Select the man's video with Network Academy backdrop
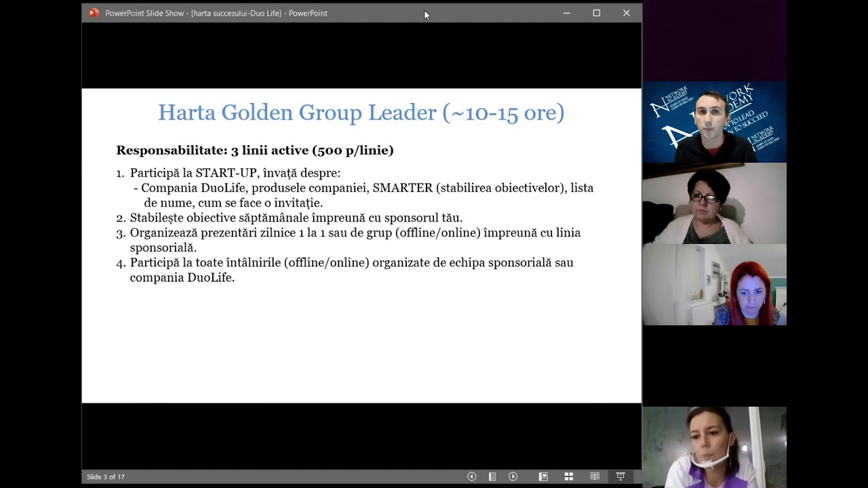 [715, 122]
